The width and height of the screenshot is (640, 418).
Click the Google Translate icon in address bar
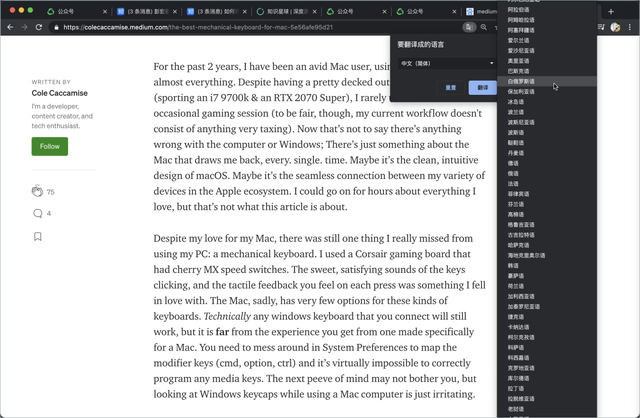(469, 27)
